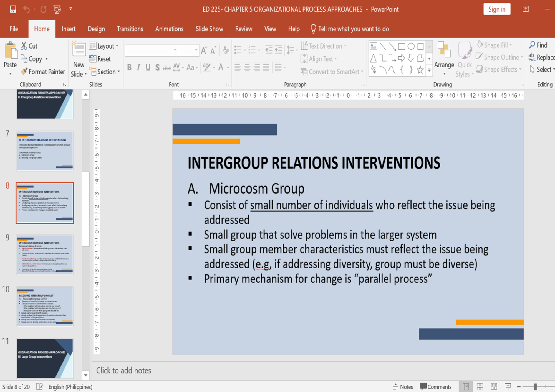Switch to the Slide Show tab

point(209,29)
